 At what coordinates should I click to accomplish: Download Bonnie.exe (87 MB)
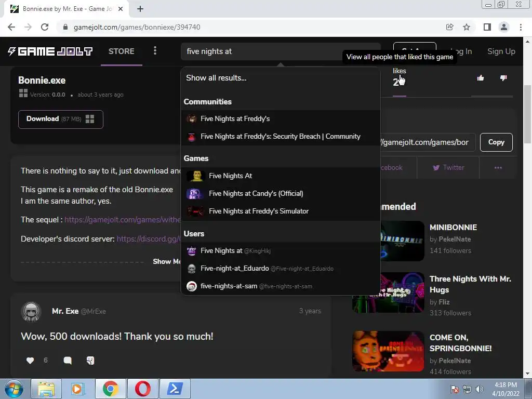pos(61,119)
